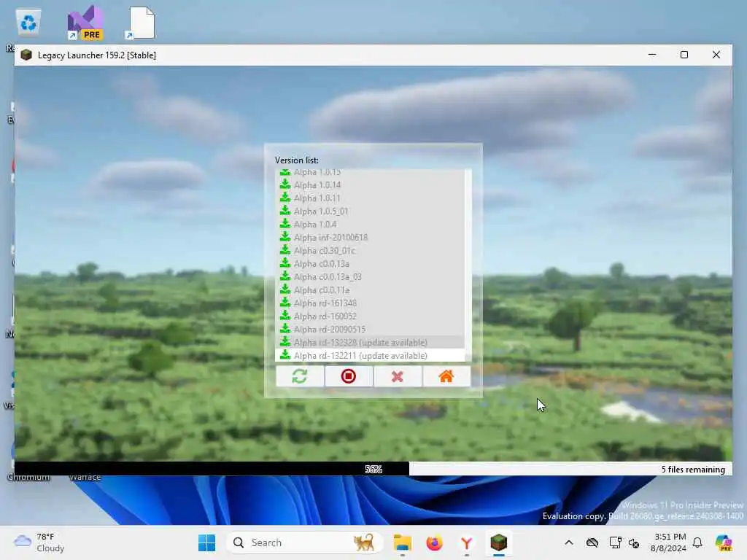This screenshot has height=560, width=747.
Task: Open Firefox from the taskbar
Action: click(x=435, y=542)
